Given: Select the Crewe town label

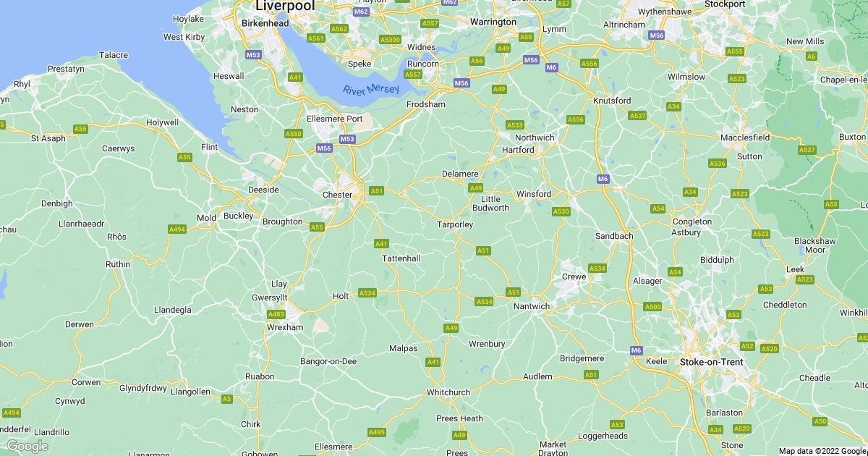Looking at the screenshot, I should point(574,276).
